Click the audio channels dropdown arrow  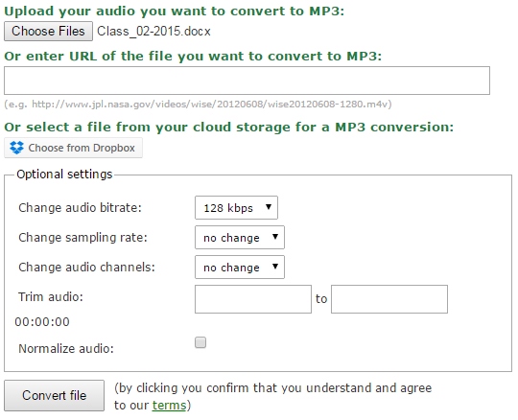(x=275, y=267)
